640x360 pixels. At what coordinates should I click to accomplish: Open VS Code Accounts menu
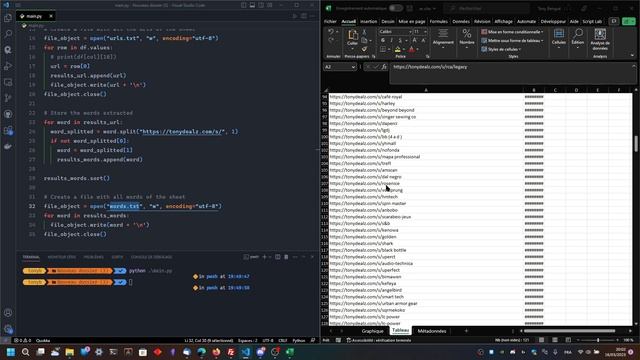(8, 313)
